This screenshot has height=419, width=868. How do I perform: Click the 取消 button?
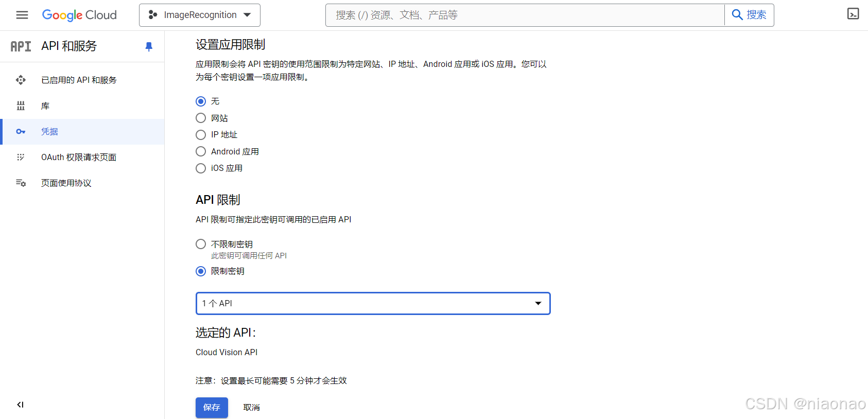252,407
